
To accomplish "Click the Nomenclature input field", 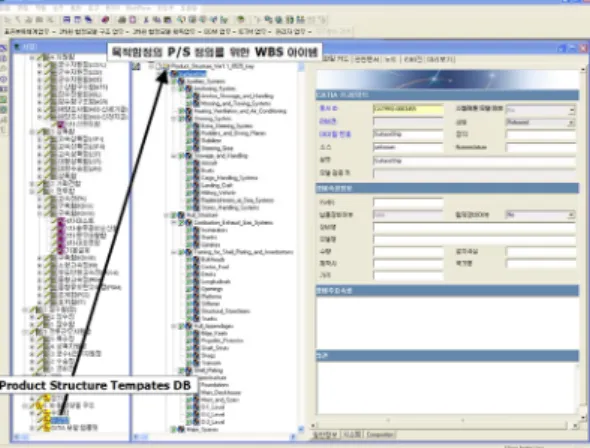I will pos(541,147).
